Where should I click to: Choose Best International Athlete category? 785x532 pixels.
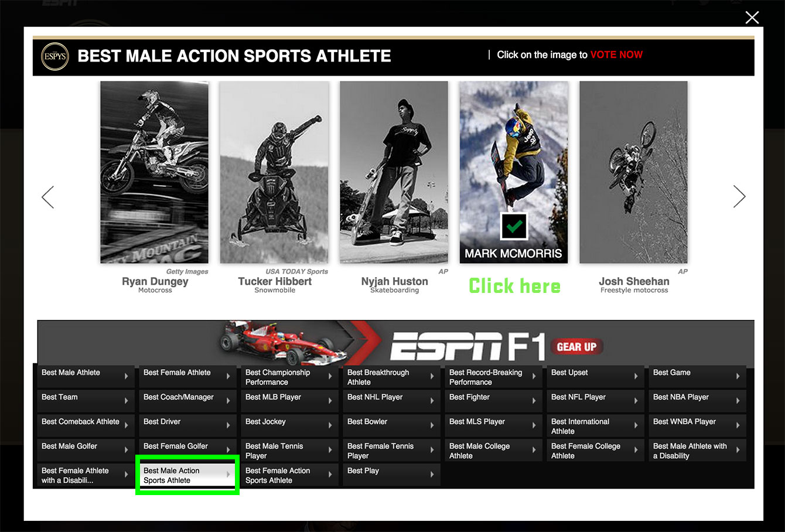click(595, 425)
